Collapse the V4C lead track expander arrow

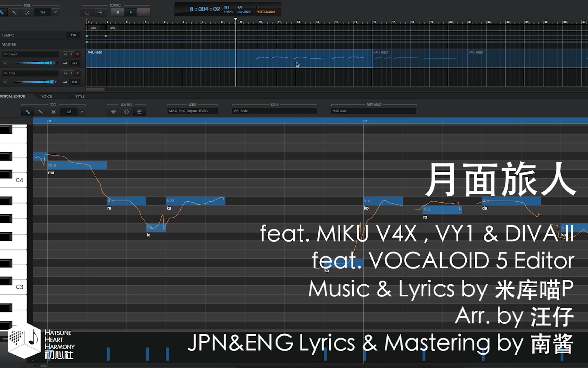5,63
